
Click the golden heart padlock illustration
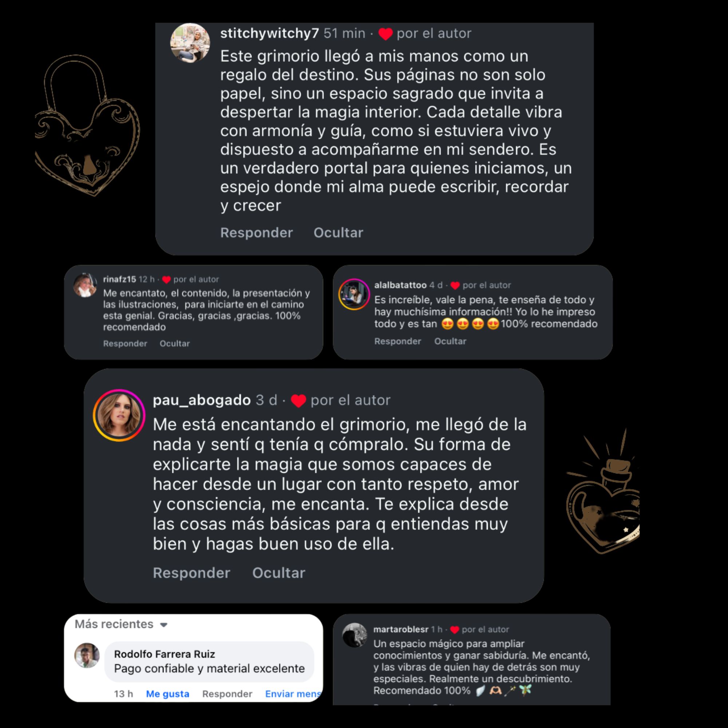coord(87,126)
